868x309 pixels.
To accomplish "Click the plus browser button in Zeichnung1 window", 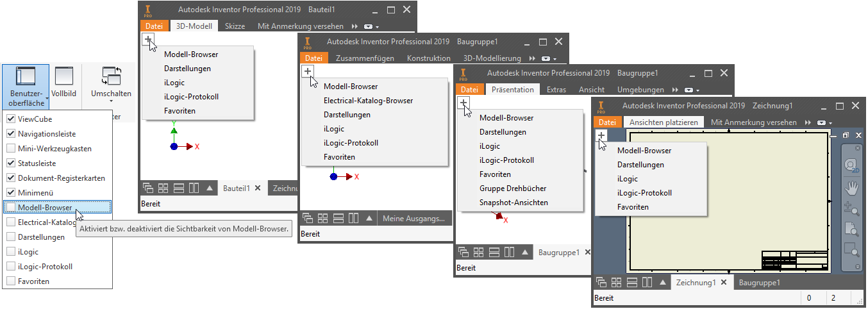I will point(601,135).
